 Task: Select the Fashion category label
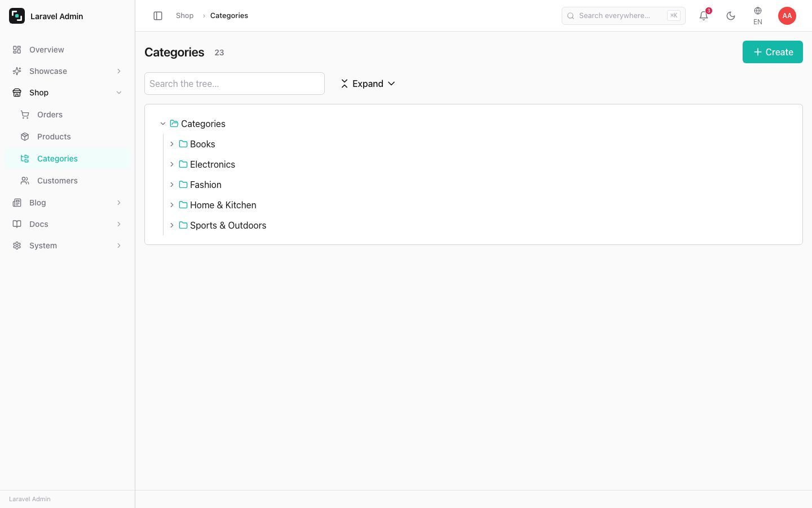[x=206, y=185]
